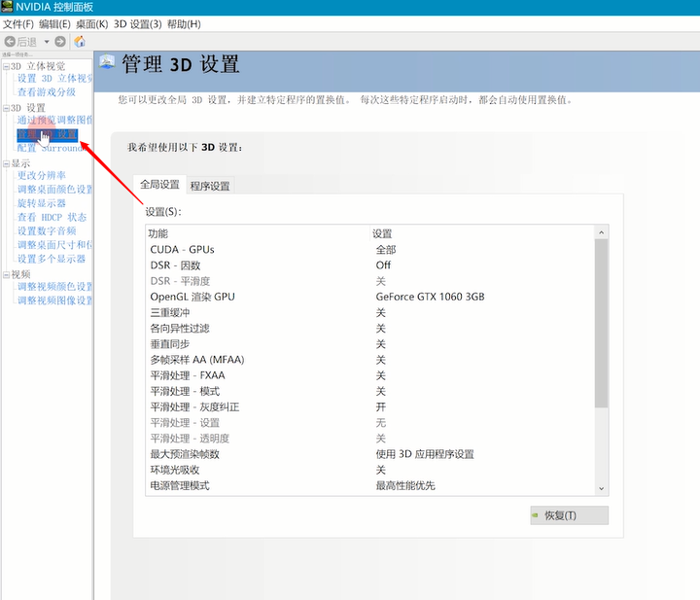Collapse the 3D 立体视觉 tree node
This screenshot has width=700, height=600.
[x=6, y=66]
